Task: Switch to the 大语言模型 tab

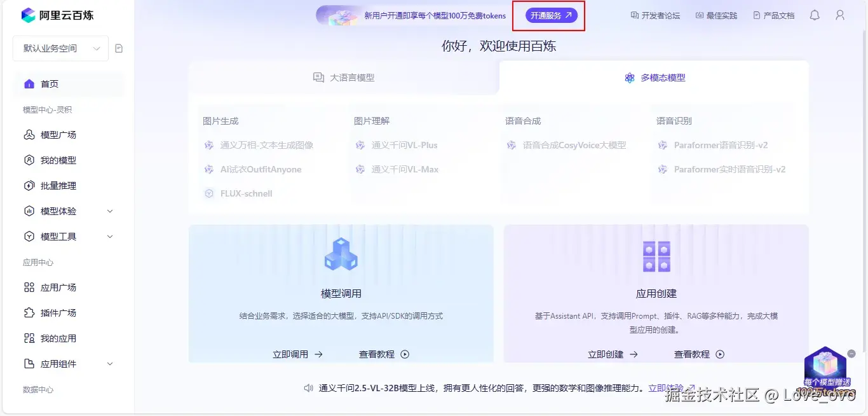Action: click(344, 78)
